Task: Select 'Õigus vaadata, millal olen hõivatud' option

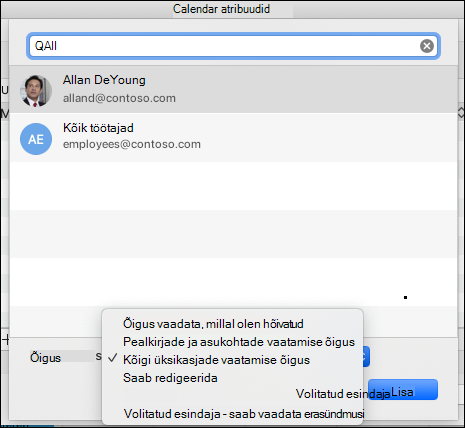Action: click(213, 324)
